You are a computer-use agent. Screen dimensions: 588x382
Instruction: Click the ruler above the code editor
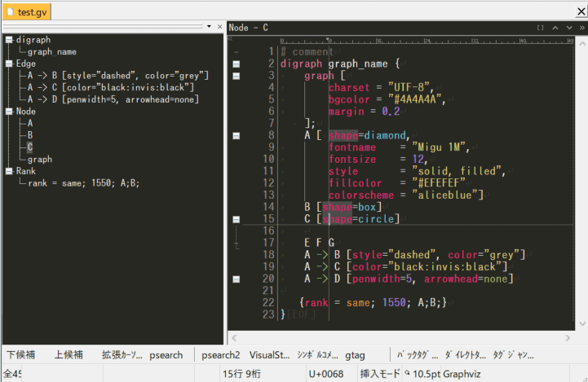[x=427, y=40]
